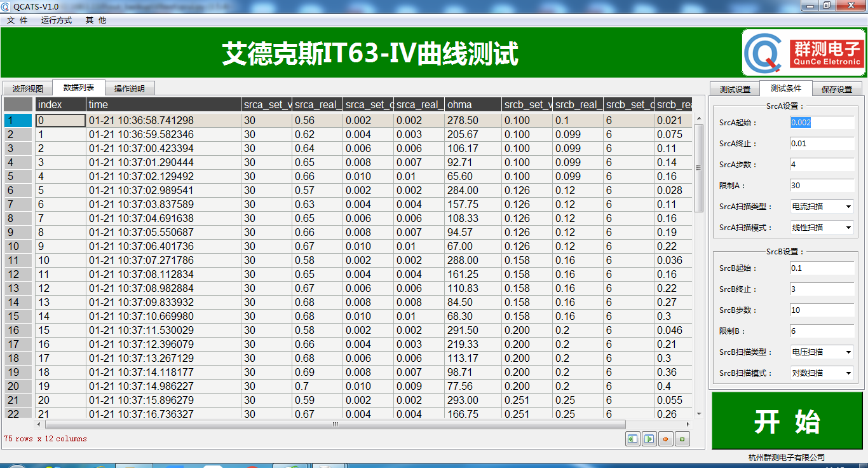Click the table's horizontal scrollbar thumb
Image resolution: width=868 pixels, height=468 pixels.
(x=336, y=424)
